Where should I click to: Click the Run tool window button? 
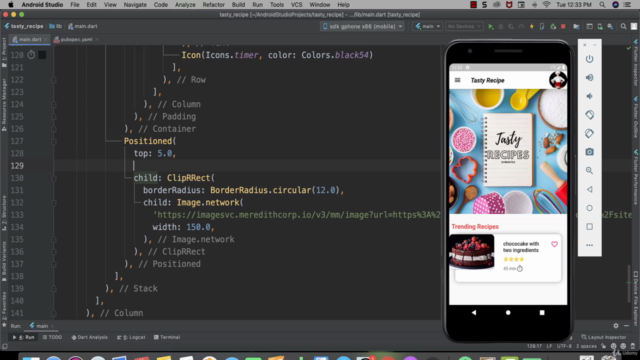click(x=23, y=337)
